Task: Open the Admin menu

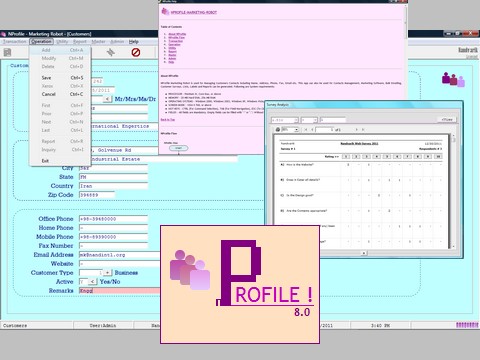Action: (x=117, y=42)
